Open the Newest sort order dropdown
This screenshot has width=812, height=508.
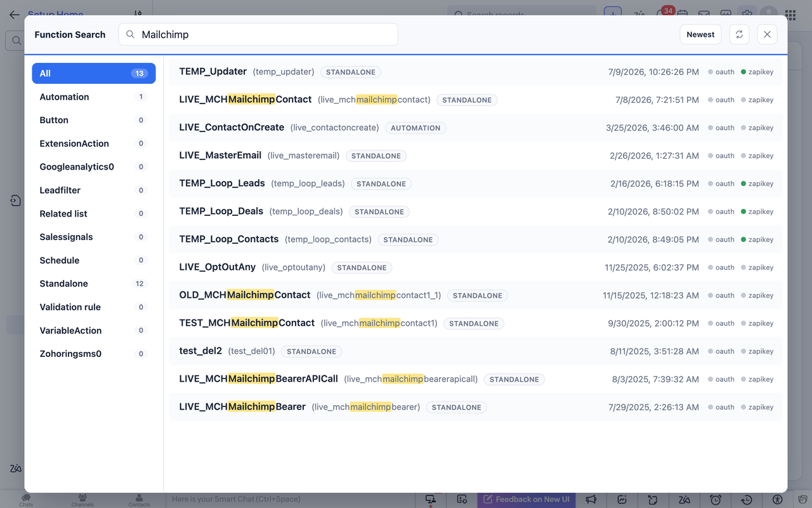(700, 34)
